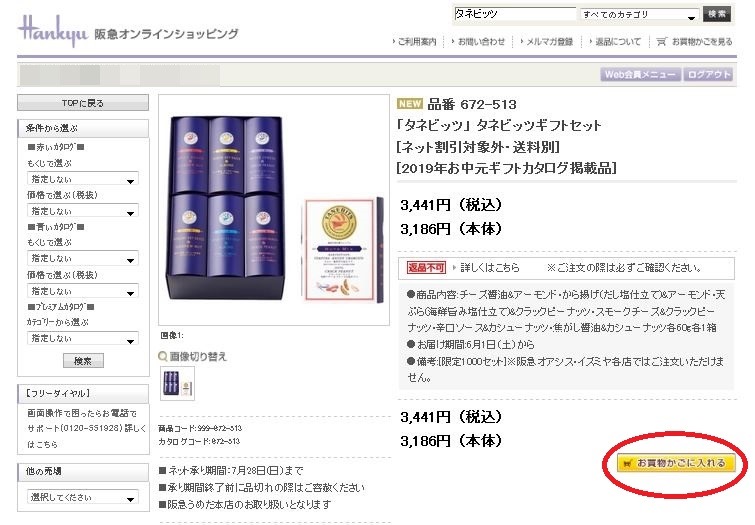Click お買物かごに入れる add-to-cart button

[677, 463]
